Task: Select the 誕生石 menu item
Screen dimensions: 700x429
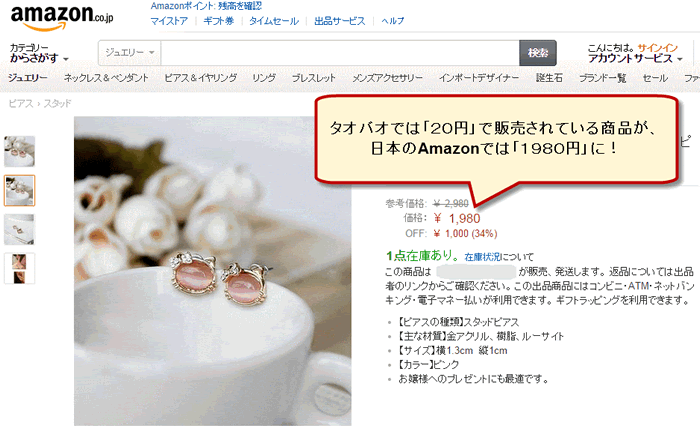Action: (549, 78)
